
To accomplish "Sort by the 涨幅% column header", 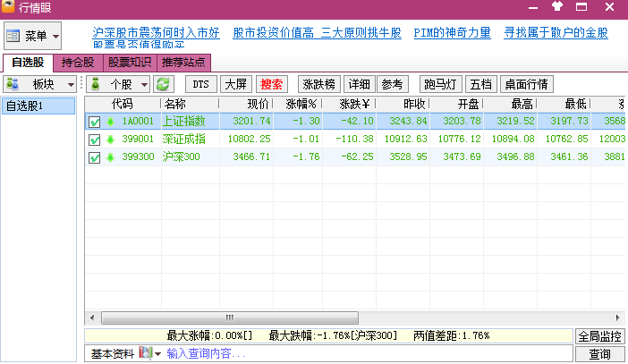I will pos(298,104).
